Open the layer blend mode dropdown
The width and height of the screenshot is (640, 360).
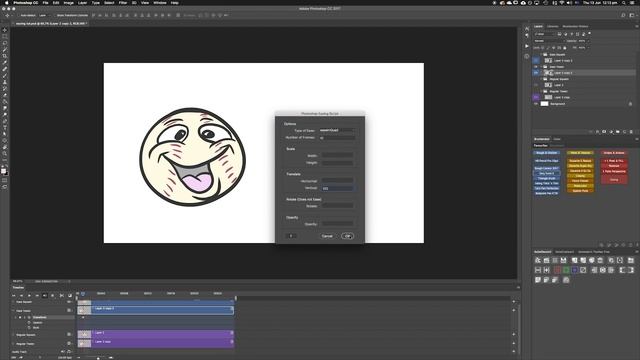pos(549,41)
